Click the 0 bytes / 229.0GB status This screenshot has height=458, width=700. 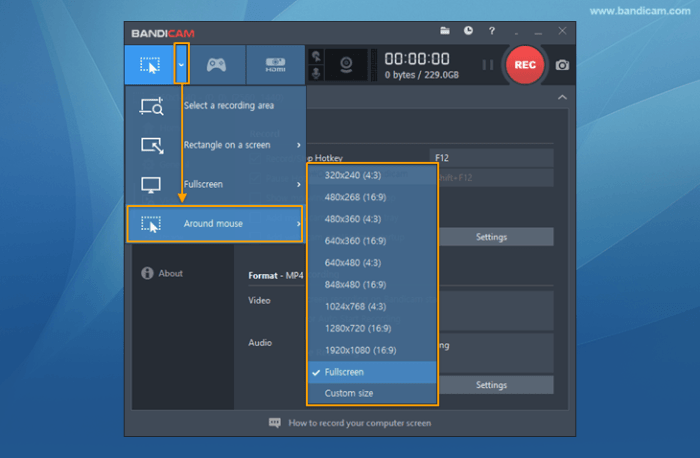(421, 75)
